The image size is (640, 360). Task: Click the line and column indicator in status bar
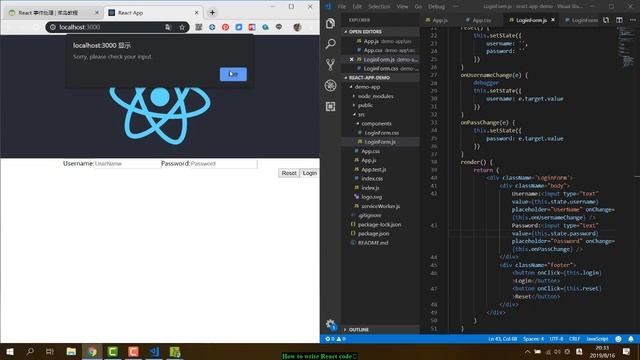click(502, 339)
